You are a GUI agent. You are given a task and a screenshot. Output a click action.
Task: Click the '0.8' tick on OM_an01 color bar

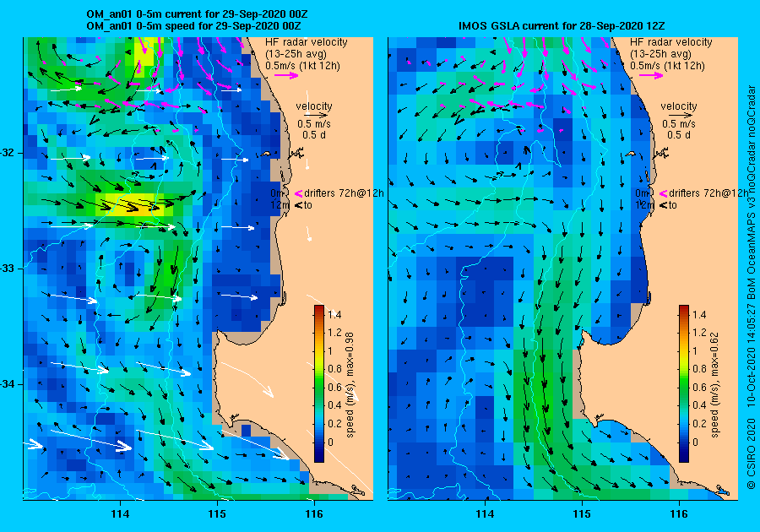(x=334, y=369)
